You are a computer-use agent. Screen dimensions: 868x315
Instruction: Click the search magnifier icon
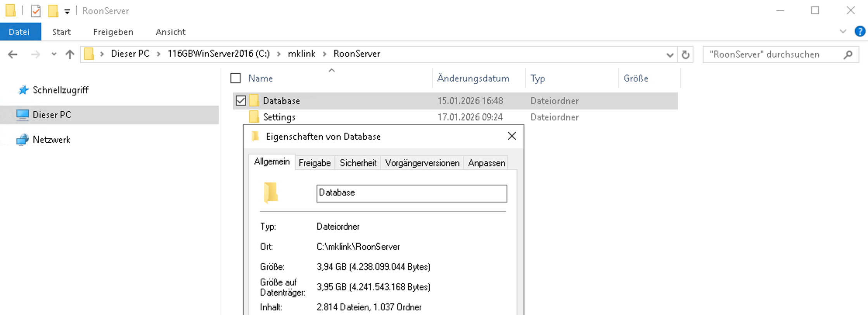point(848,55)
